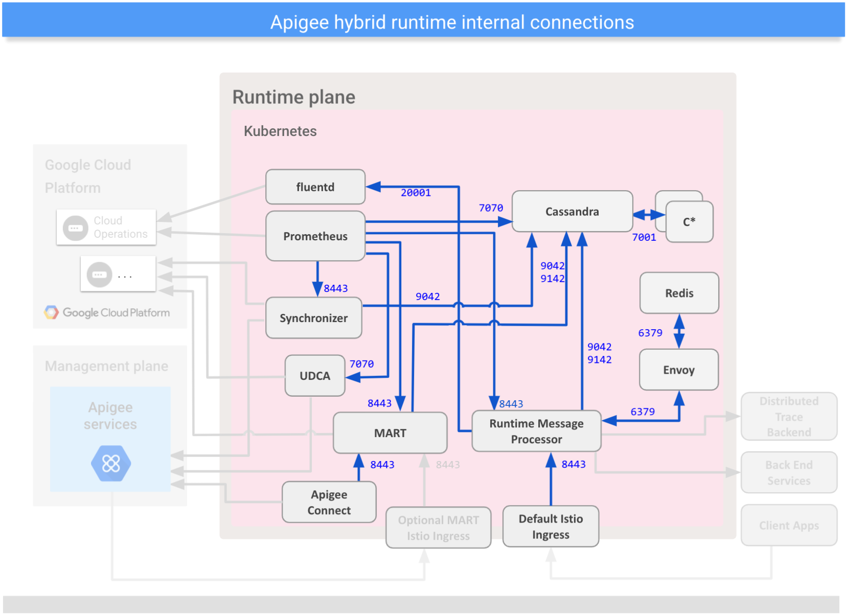Viewport: 847px width, 616px height.
Task: Select the Optional MART Istio Ingress box
Action: click(438, 528)
